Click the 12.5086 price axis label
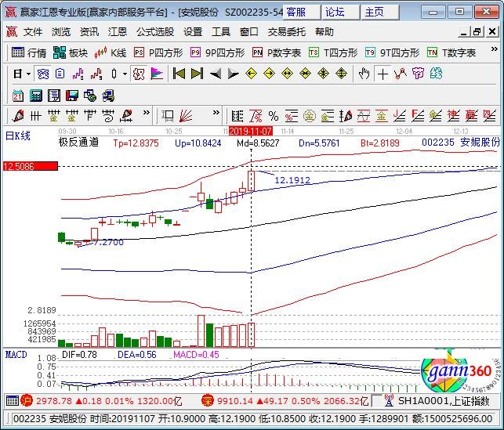The image size is (504, 430). tap(31, 166)
